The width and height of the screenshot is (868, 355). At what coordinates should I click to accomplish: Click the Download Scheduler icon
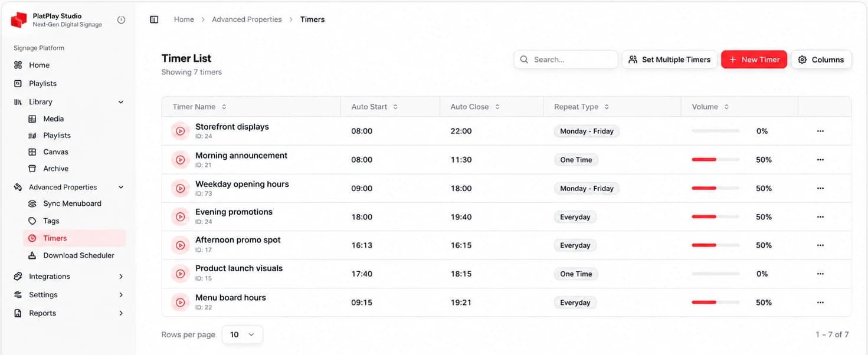[32, 255]
